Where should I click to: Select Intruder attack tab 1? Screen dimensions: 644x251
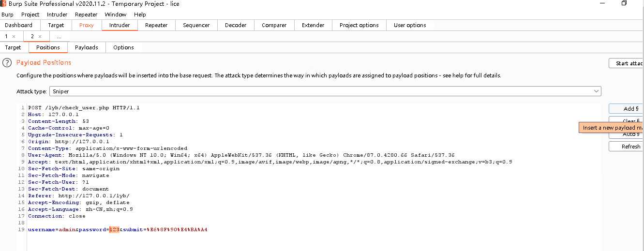coord(6,37)
